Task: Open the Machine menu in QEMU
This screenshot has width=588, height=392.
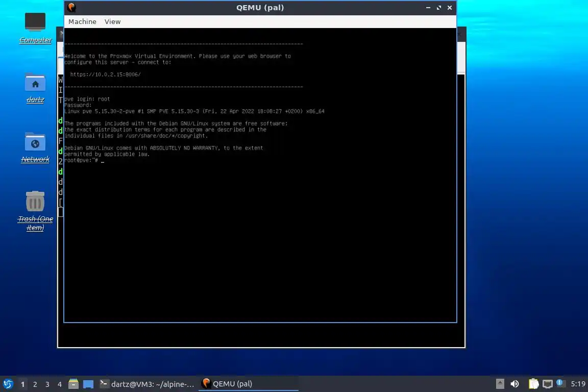Action: [x=82, y=22]
